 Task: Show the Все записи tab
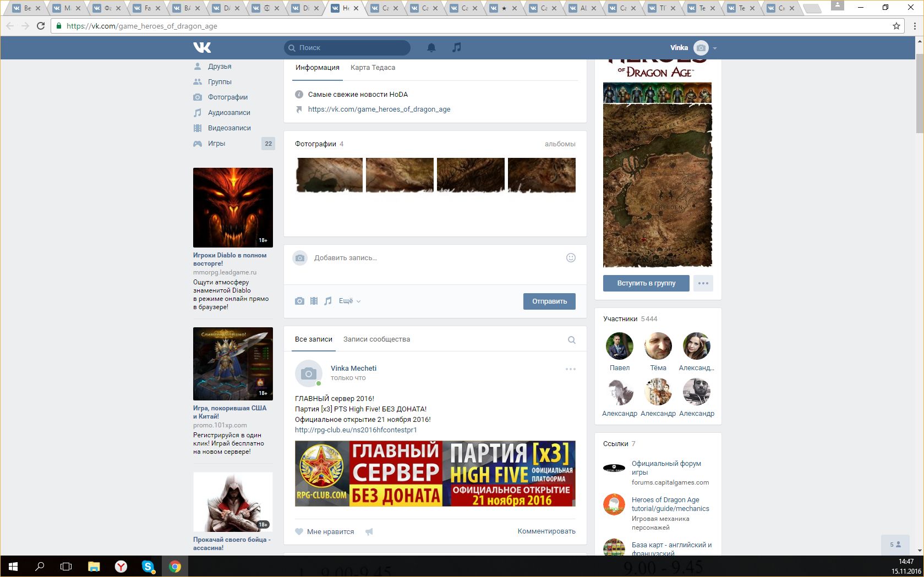(x=314, y=339)
